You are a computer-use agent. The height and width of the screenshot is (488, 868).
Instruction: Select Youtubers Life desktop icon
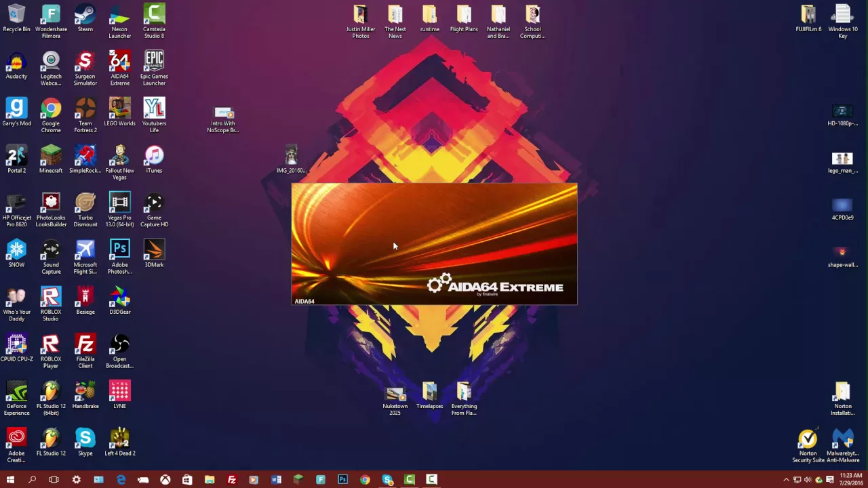tap(154, 116)
